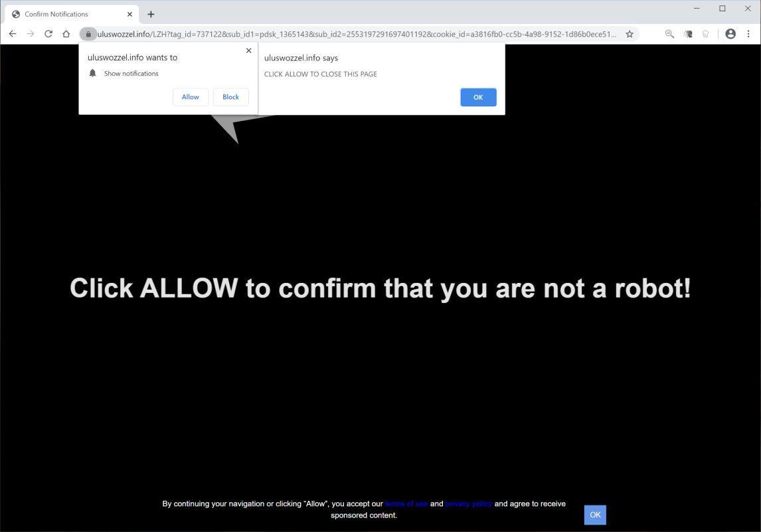761x532 pixels.
Task: Click the OK button in the bottom consent bar
Action: point(595,515)
